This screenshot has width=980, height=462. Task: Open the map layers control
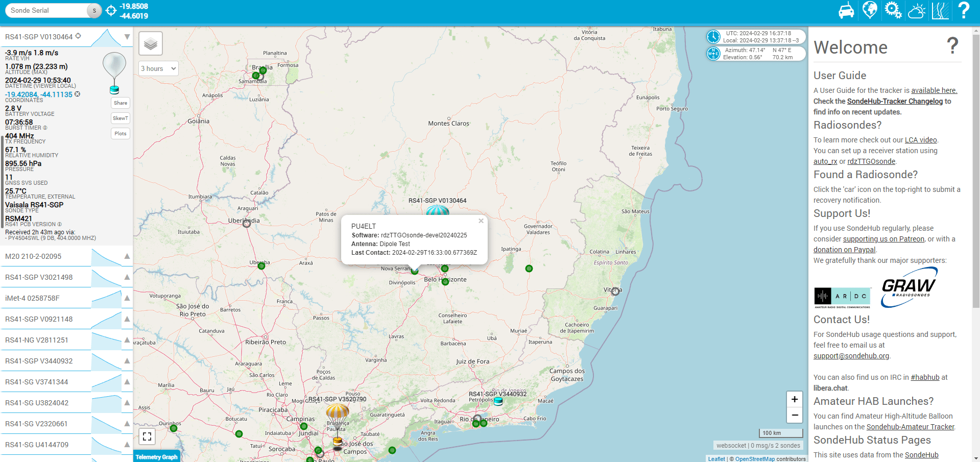(x=151, y=44)
